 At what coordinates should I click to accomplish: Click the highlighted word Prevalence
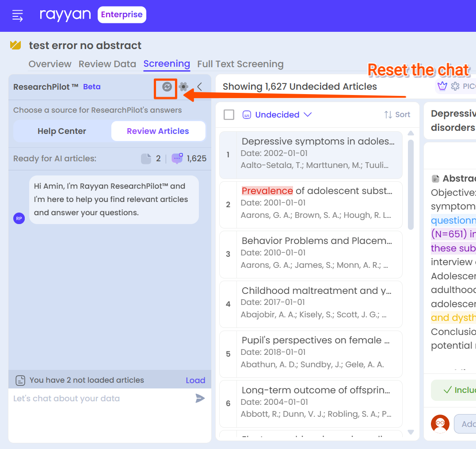pos(267,190)
